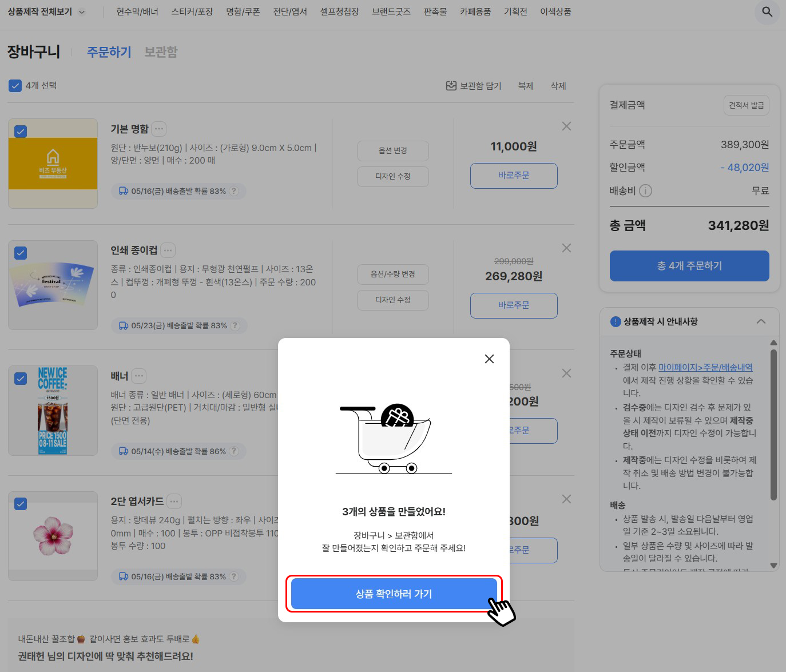Screen dimensions: 786x672
Task: Click the 상품 확인하러 가기 popup button
Action: coord(393,594)
